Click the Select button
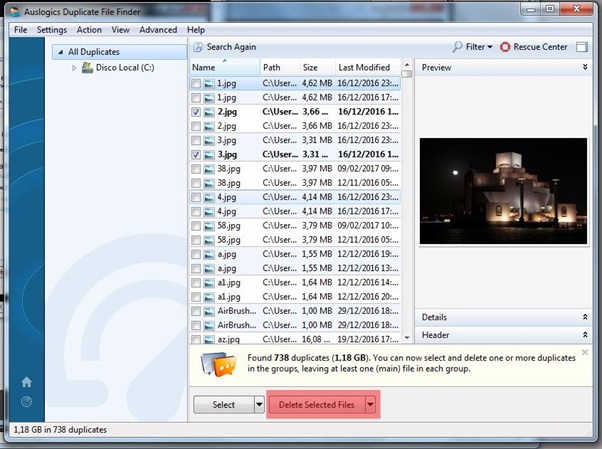 224,404
